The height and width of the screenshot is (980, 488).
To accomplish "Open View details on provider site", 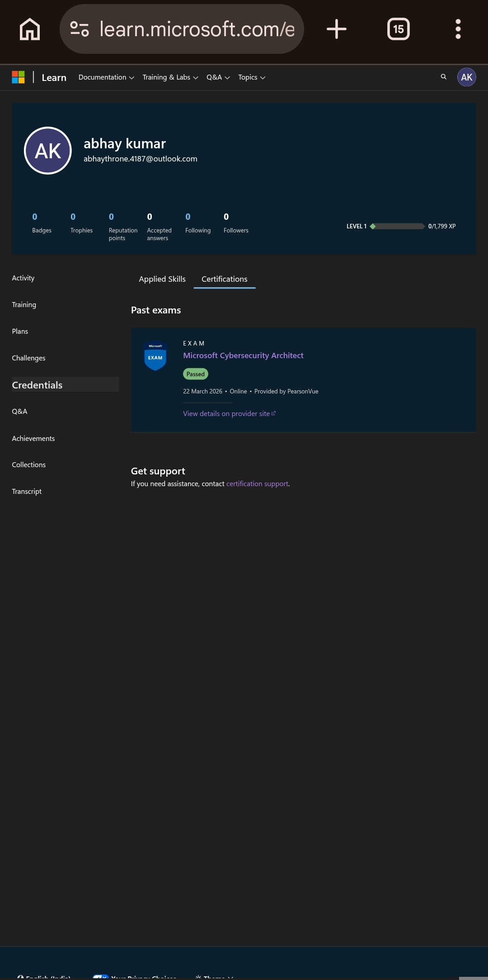I will [229, 413].
